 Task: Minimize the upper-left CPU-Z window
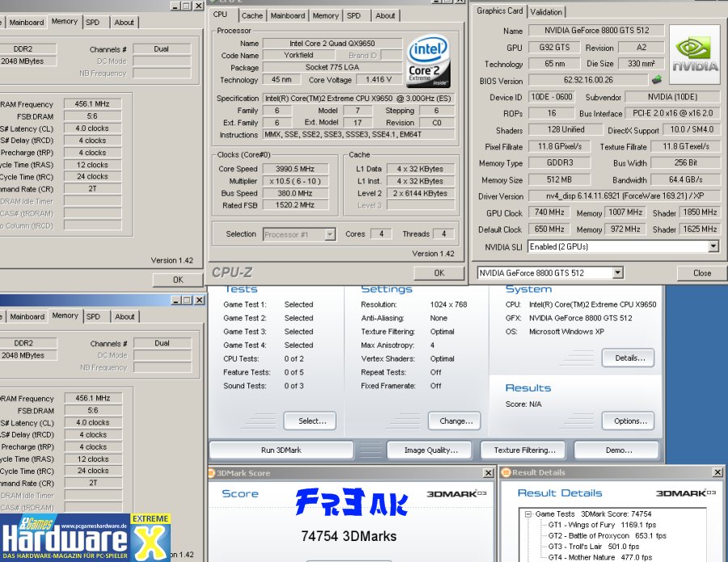[x=175, y=6]
